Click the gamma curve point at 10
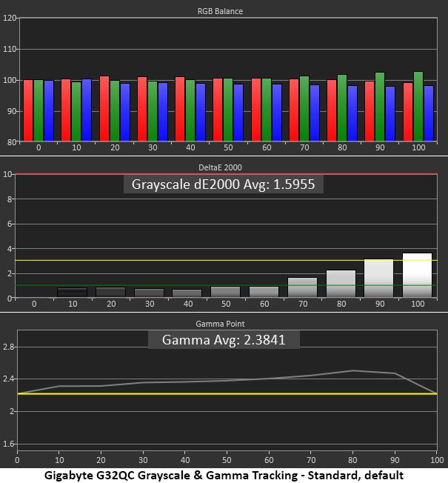Viewport: 448px width, 483px height. [59, 386]
